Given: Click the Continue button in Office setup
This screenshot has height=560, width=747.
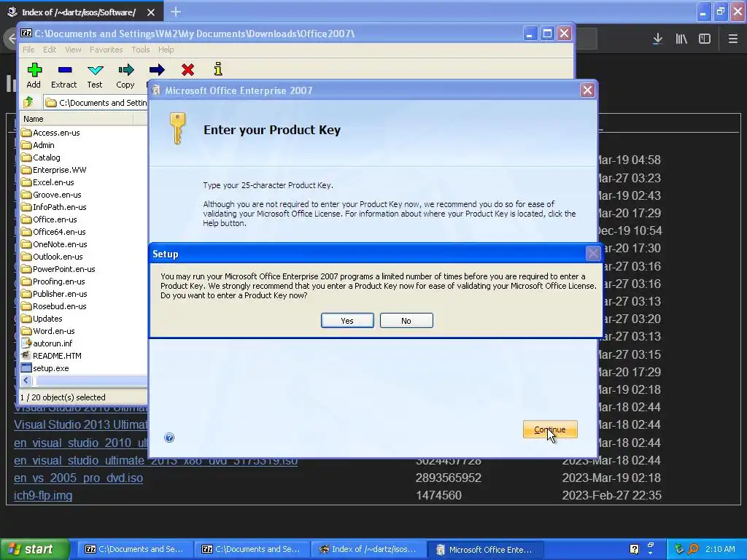Looking at the screenshot, I should (550, 429).
